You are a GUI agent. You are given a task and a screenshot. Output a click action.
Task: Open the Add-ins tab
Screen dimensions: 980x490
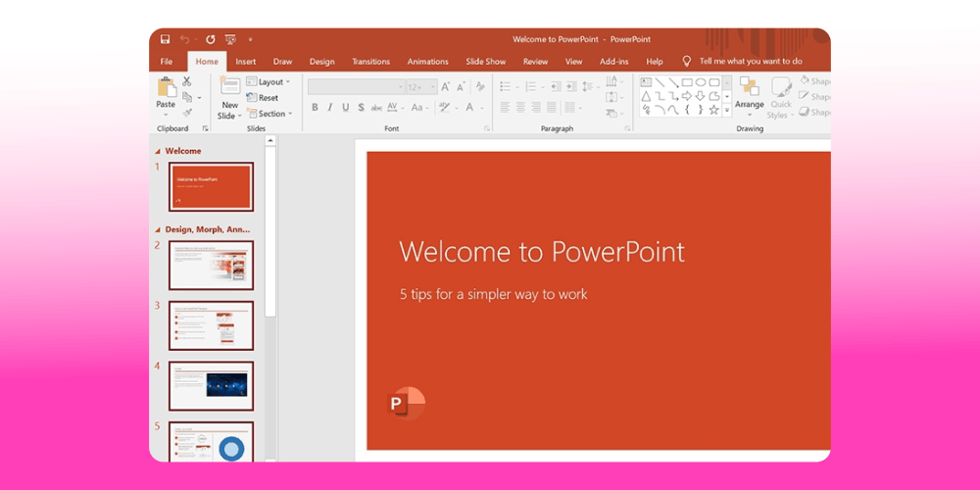click(x=613, y=61)
